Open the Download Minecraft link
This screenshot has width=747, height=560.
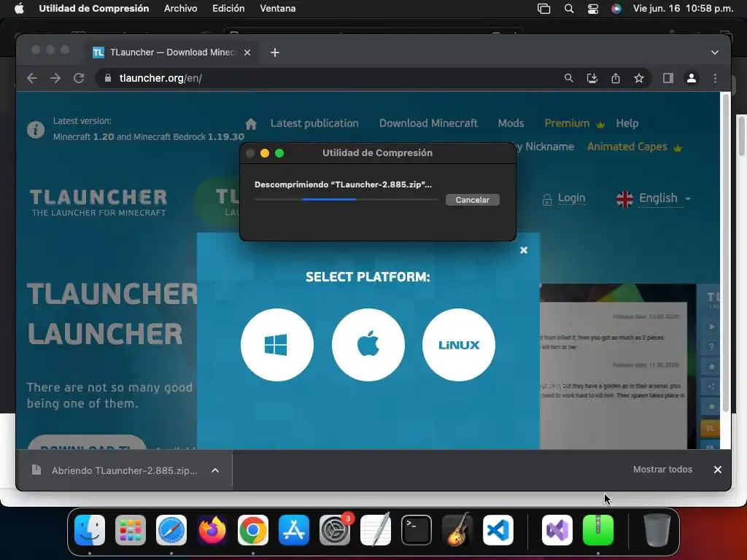tap(428, 123)
